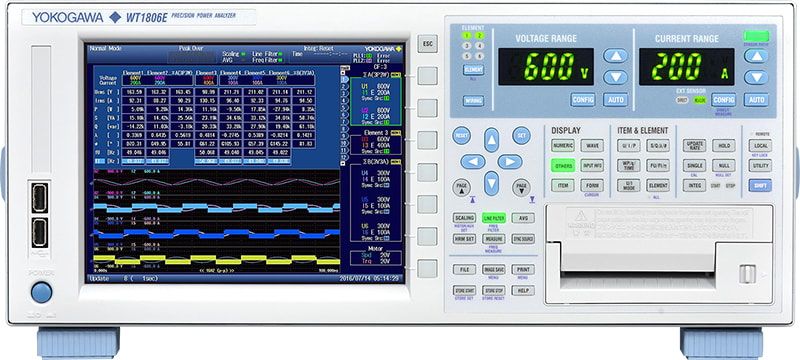Push the round blue POWER button
The height and width of the screenshot is (360, 800).
(x=41, y=292)
